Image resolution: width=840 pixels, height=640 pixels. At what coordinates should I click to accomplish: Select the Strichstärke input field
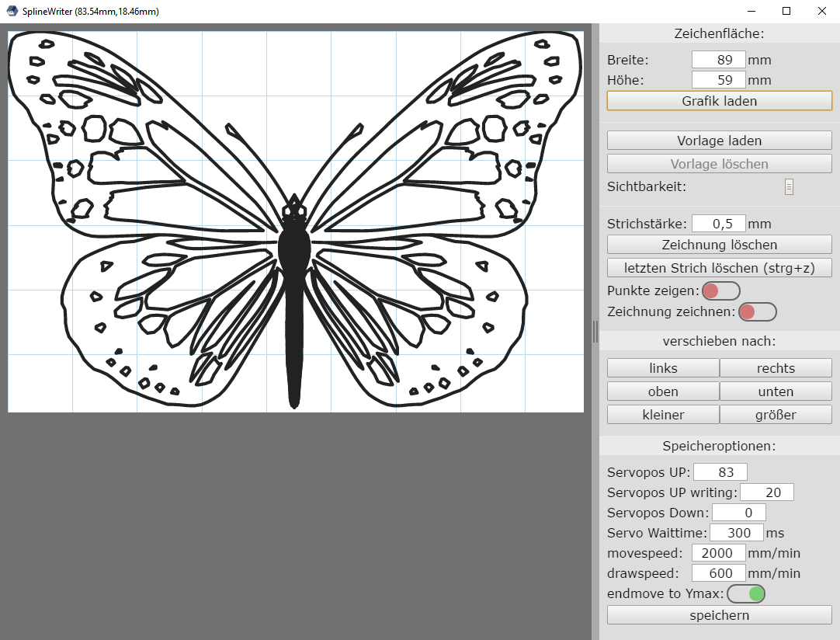718,224
